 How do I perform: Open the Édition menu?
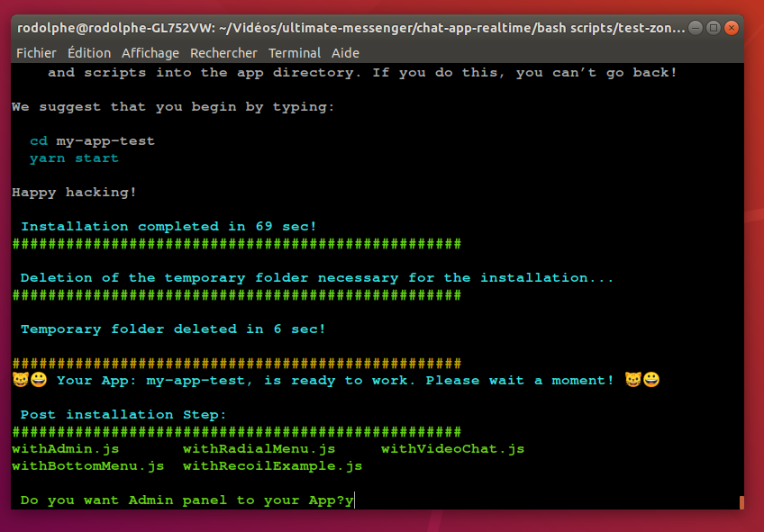coord(88,53)
